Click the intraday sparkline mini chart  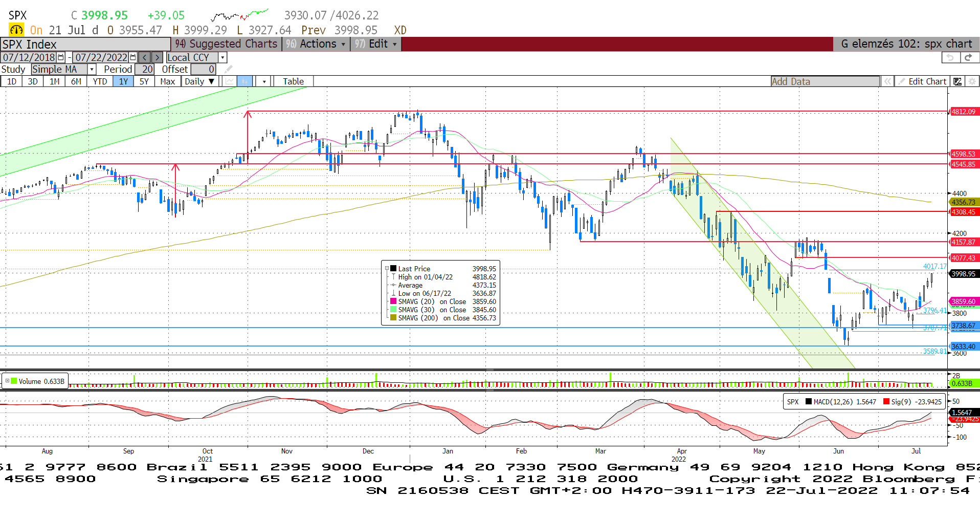coord(239,15)
